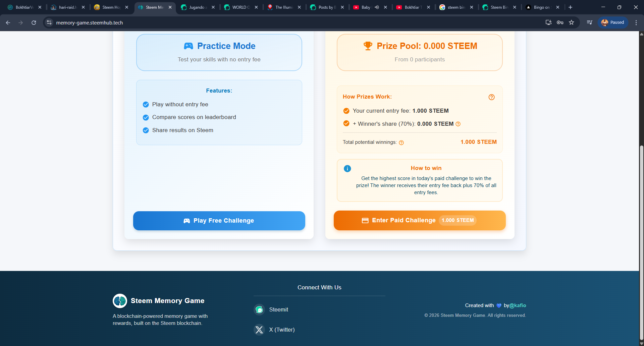The height and width of the screenshot is (346, 644).
Task: Click the install app icon in address bar
Action: 549,22
